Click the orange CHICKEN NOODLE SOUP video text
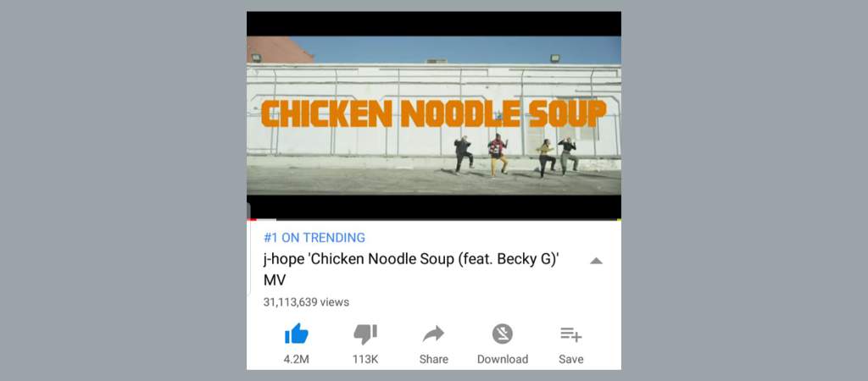868x381 pixels. click(x=433, y=113)
